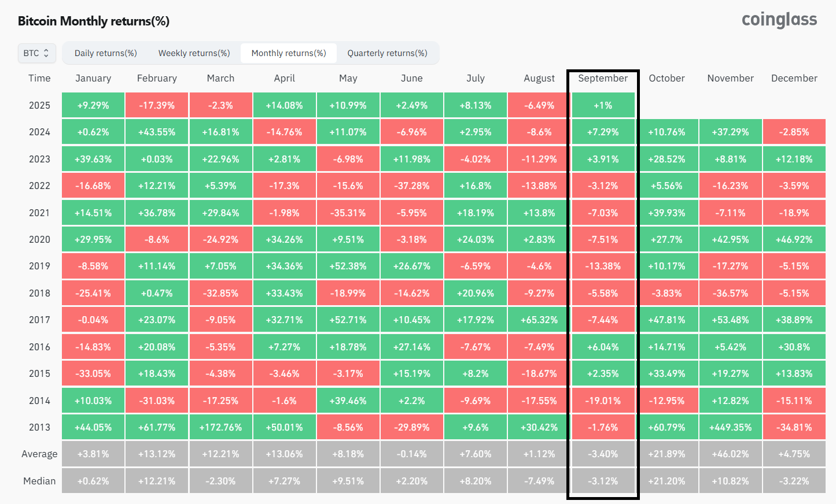Select the November 2013 +449.35% cell
Screen dimensions: 836x504
coord(731,427)
